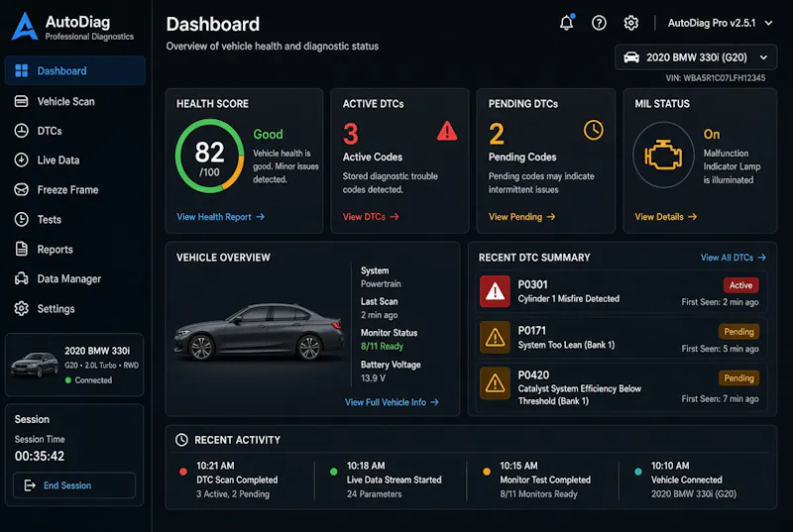Click the 8/11 Ready monitor status value
Screen dimensions: 793x532
click(x=382, y=346)
